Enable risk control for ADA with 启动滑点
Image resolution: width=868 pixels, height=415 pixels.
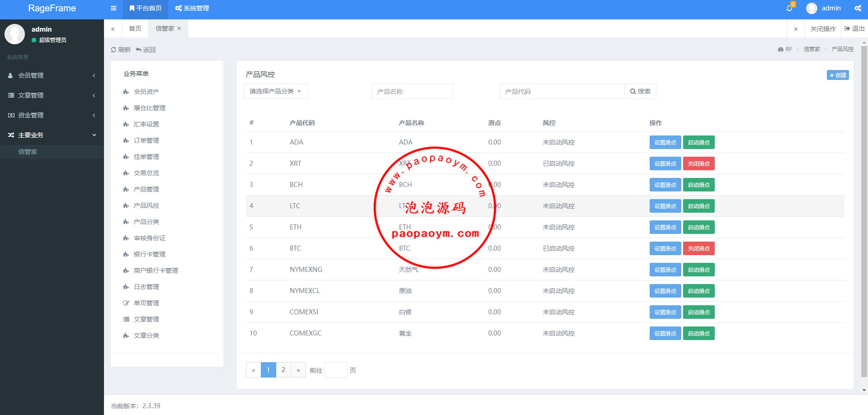698,142
